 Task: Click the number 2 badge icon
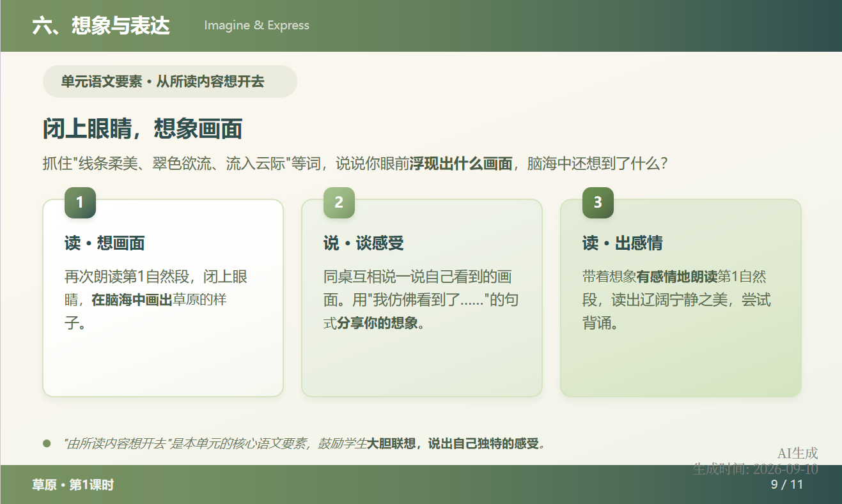[x=339, y=202]
